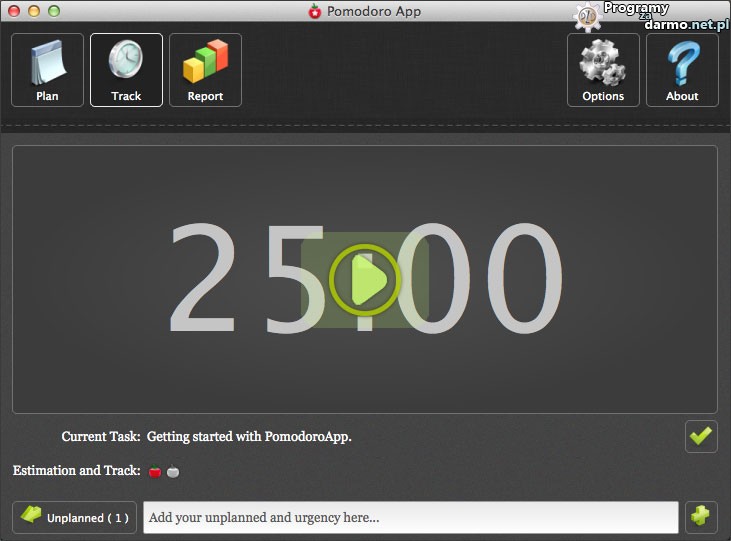Mark current task done with green checkmark
This screenshot has width=731, height=541.
(701, 436)
